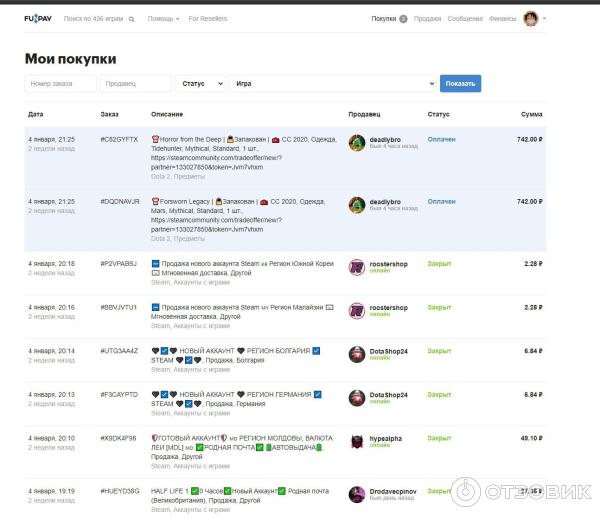Image resolution: width=600 pixels, height=517 pixels.
Task: Open the Игра game filter dropdown
Action: click(332, 84)
